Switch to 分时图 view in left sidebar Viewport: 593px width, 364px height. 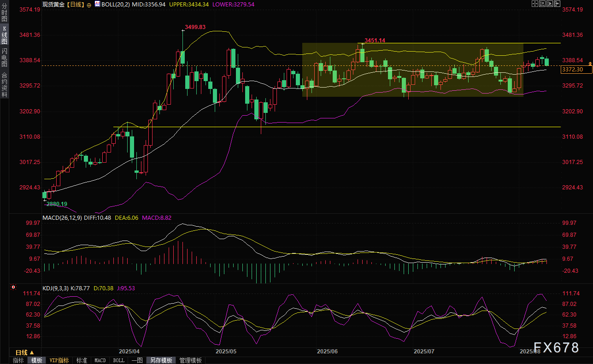coord(4,10)
